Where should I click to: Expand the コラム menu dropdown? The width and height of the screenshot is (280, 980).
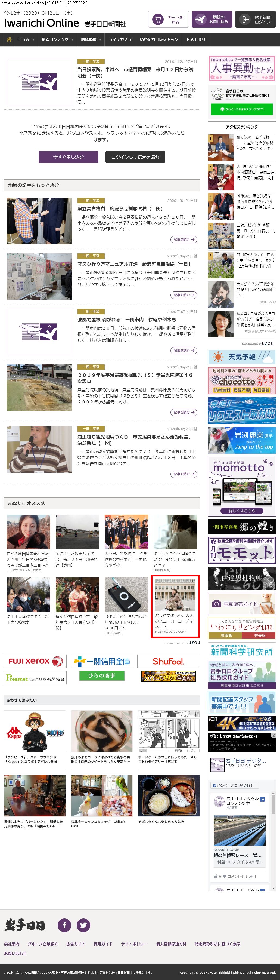click(x=26, y=39)
